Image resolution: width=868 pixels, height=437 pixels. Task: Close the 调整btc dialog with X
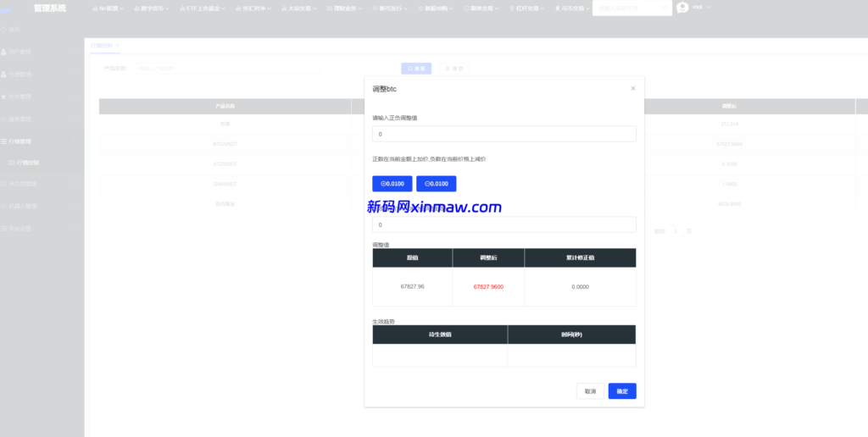(633, 88)
